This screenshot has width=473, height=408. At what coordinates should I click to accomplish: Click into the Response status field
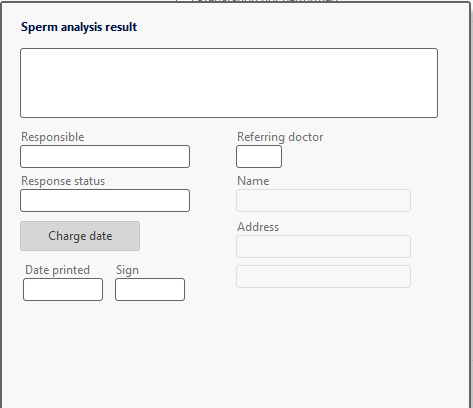pos(105,200)
